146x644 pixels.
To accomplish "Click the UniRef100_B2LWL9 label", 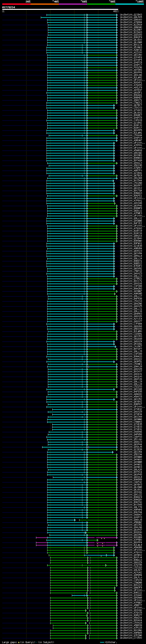I will click(x=131, y=545).
